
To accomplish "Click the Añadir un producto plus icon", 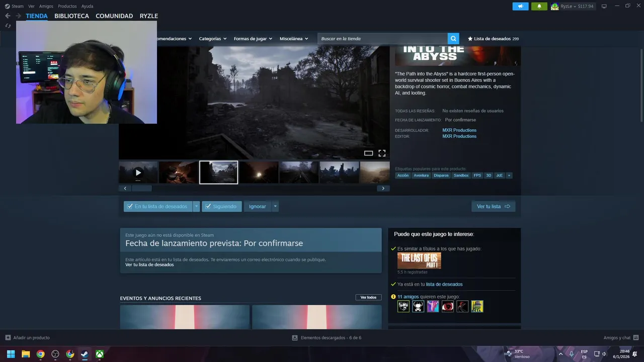I will [x=8, y=338].
